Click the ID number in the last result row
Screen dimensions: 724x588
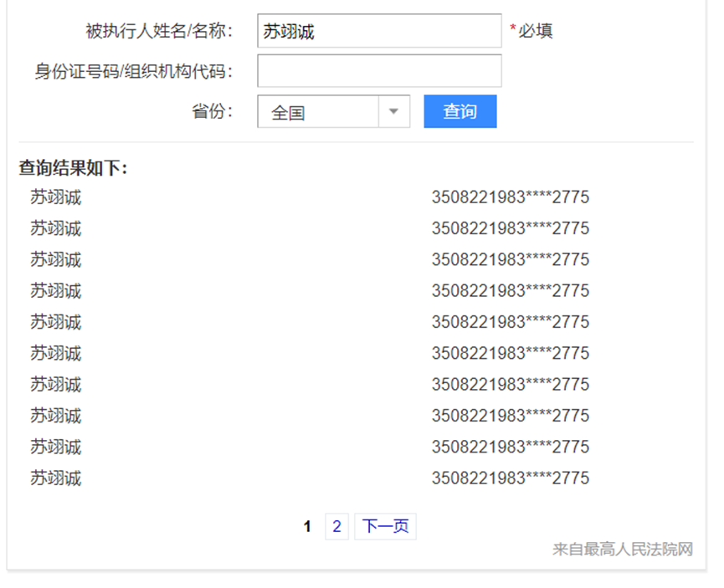coord(510,478)
